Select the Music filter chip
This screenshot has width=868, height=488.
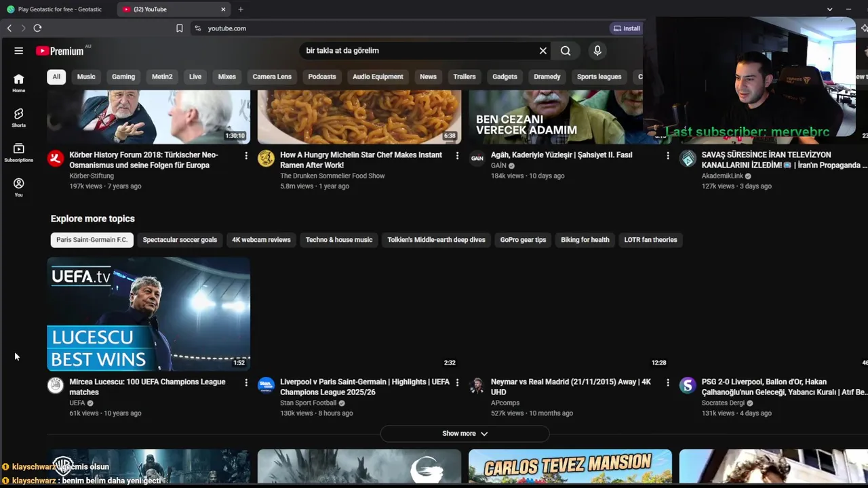click(86, 77)
